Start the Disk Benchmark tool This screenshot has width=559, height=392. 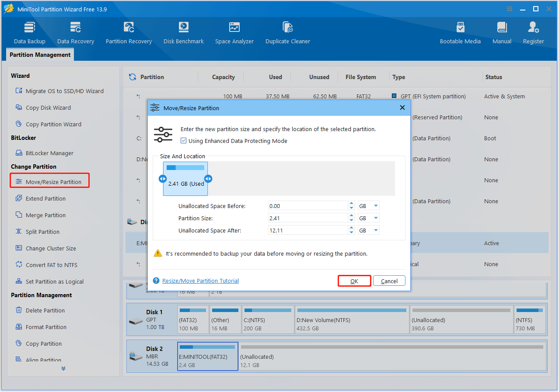[x=184, y=33]
